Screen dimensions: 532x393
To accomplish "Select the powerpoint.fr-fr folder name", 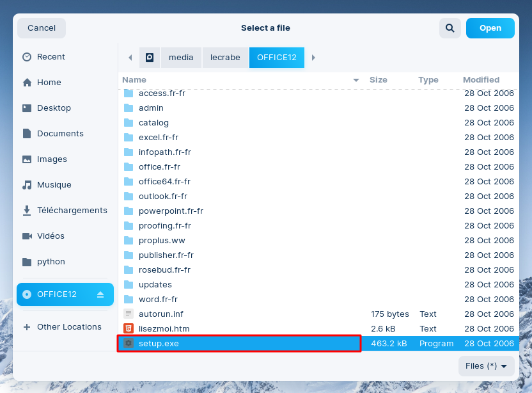I will pyautogui.click(x=171, y=211).
